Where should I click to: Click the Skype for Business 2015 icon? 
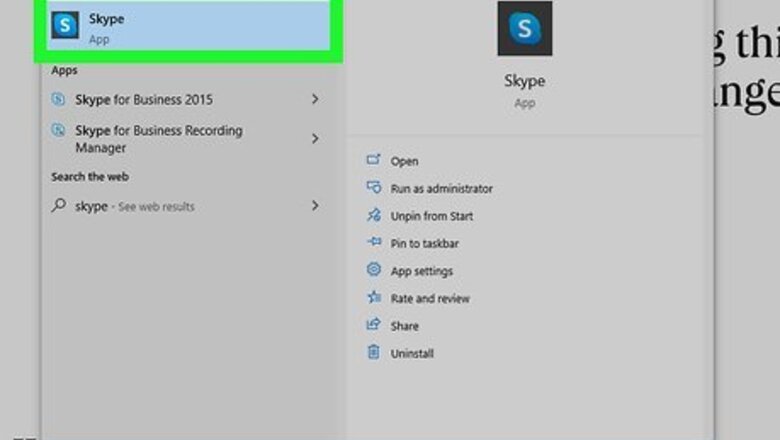point(58,99)
